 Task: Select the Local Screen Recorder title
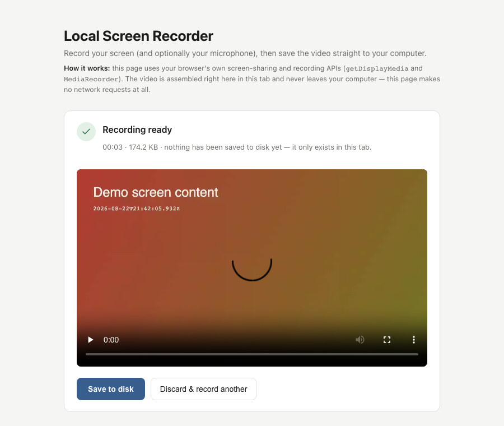138,36
